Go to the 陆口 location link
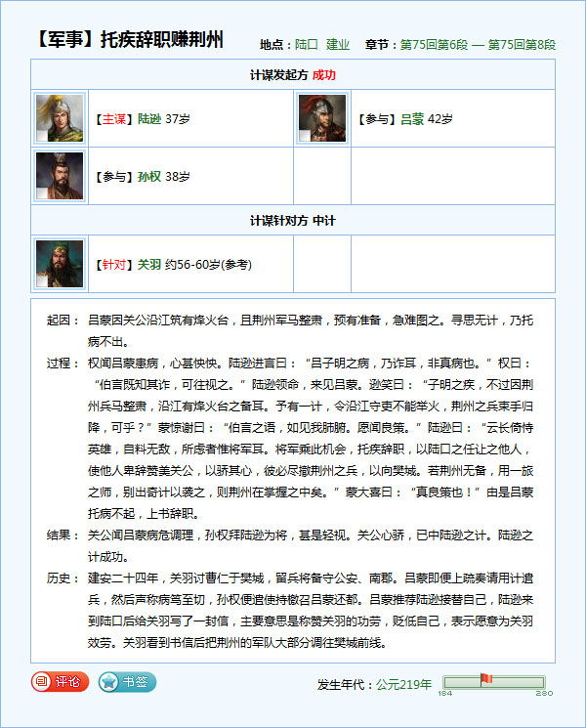Image resolution: width=586 pixels, height=728 pixels. click(x=307, y=45)
